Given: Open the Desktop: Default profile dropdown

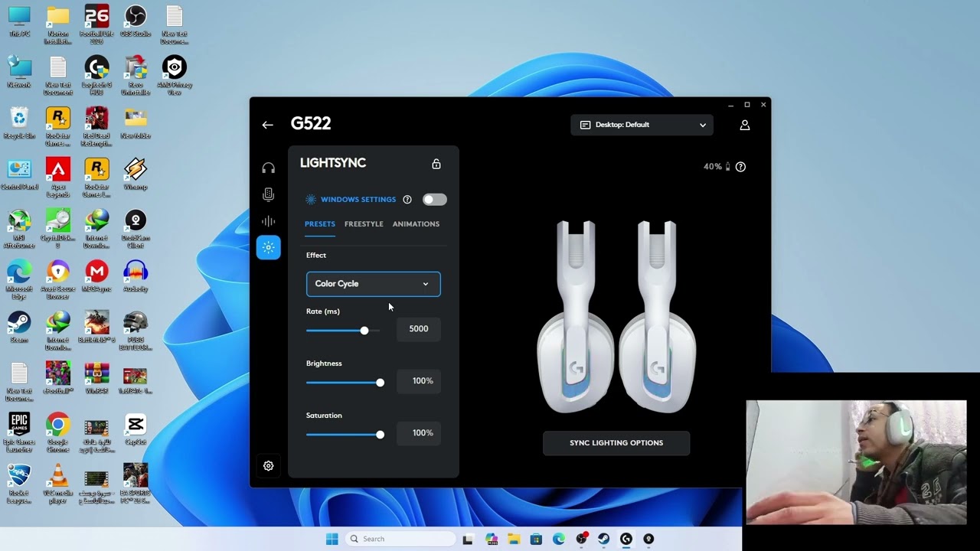Looking at the screenshot, I should [642, 125].
